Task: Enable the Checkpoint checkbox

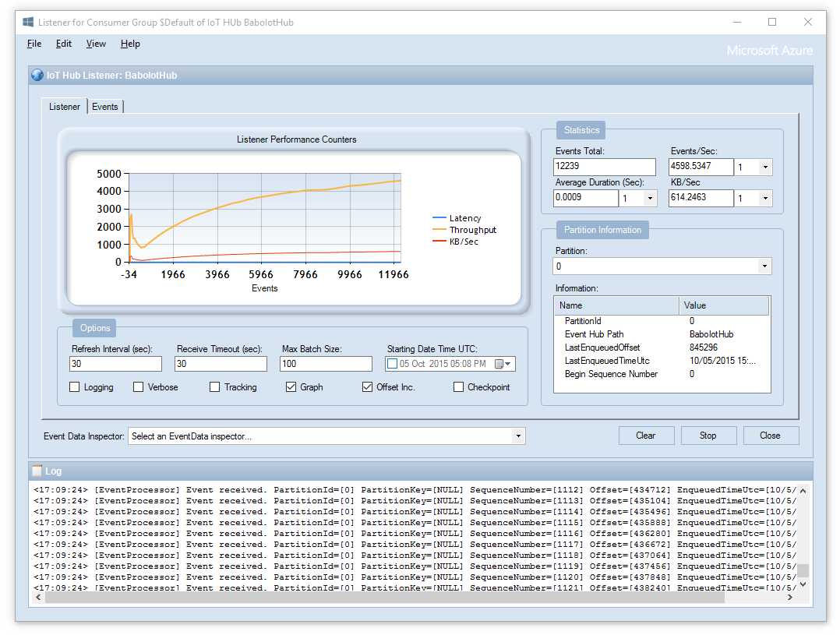Action: (x=458, y=387)
